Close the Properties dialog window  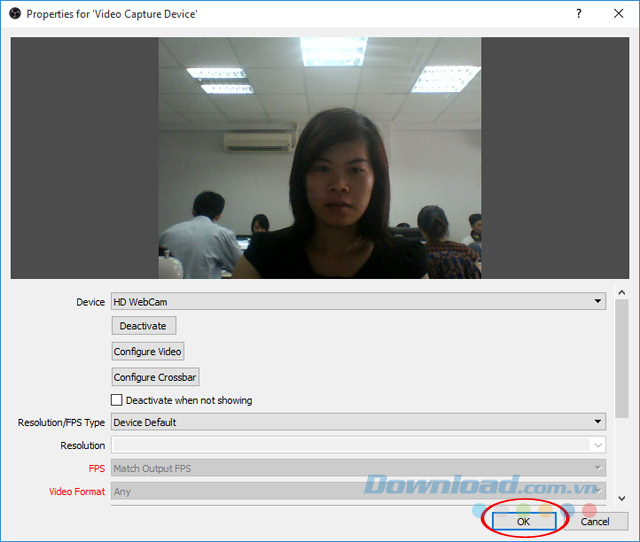619,14
